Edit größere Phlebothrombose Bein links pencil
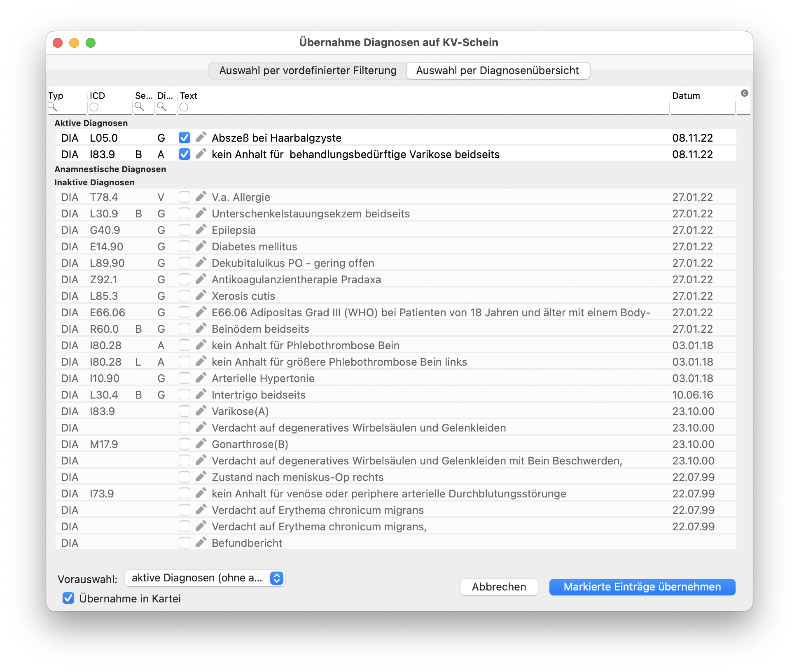799x672 pixels. (x=201, y=361)
